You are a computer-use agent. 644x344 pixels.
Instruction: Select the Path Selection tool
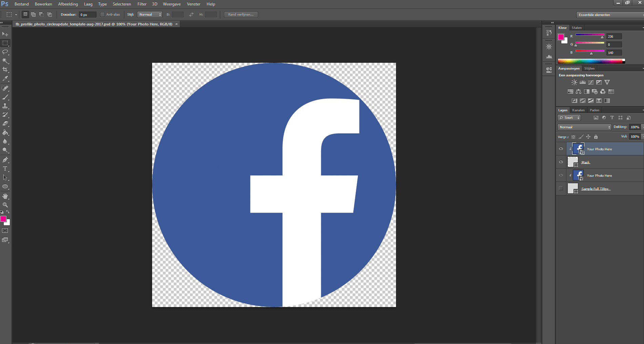[5, 177]
